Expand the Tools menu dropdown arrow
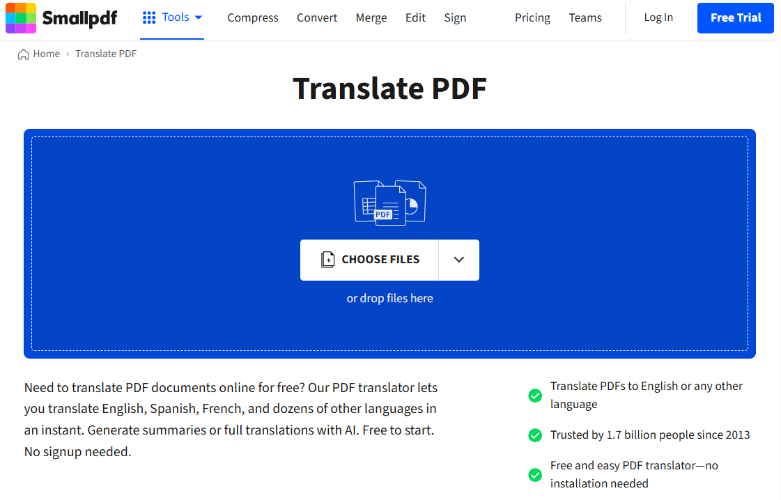Image resolution: width=781 pixels, height=500 pixels. click(198, 17)
